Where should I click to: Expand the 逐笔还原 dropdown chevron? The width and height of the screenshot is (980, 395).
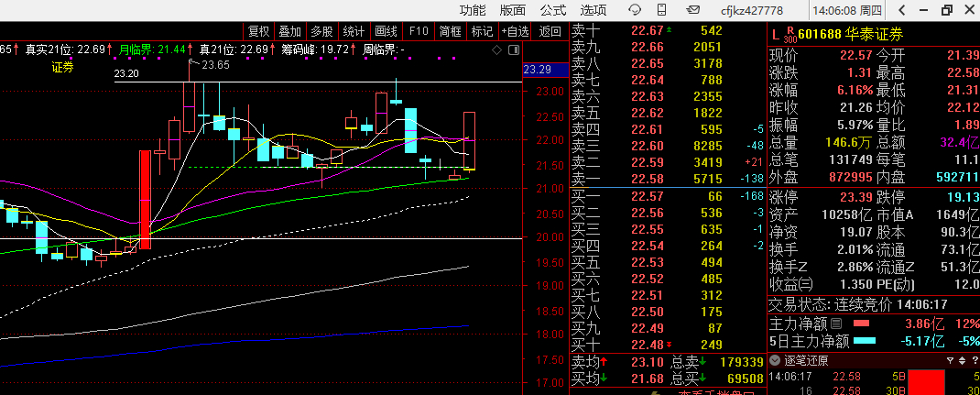(774, 360)
